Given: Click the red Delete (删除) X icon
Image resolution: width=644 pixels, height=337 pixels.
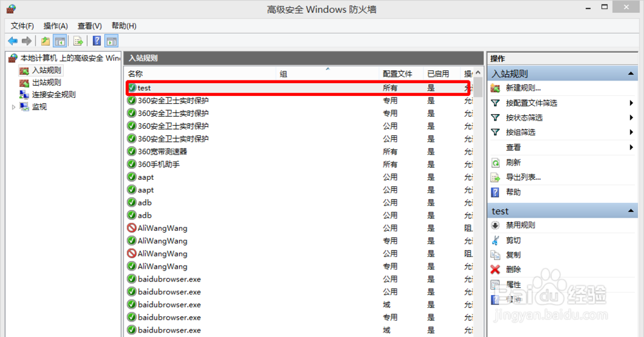Looking at the screenshot, I should pos(495,269).
